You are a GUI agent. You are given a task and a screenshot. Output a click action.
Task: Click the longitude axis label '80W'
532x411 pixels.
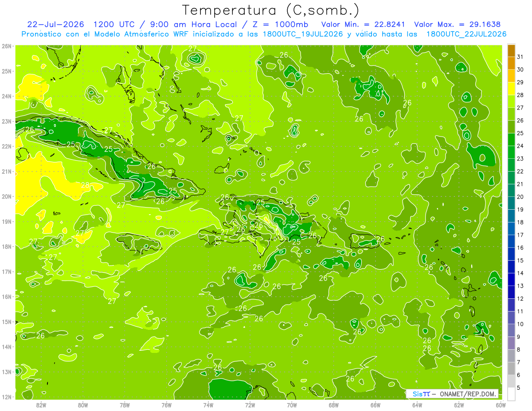[x=83, y=405]
